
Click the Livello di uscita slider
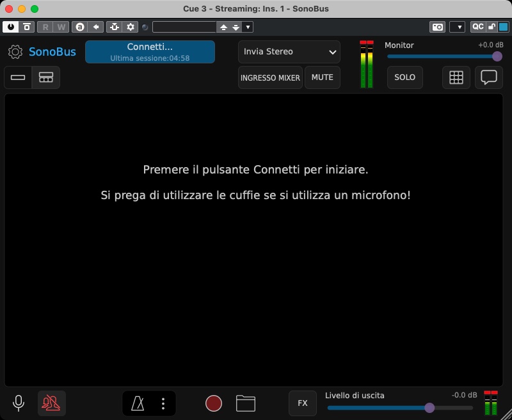400,408
